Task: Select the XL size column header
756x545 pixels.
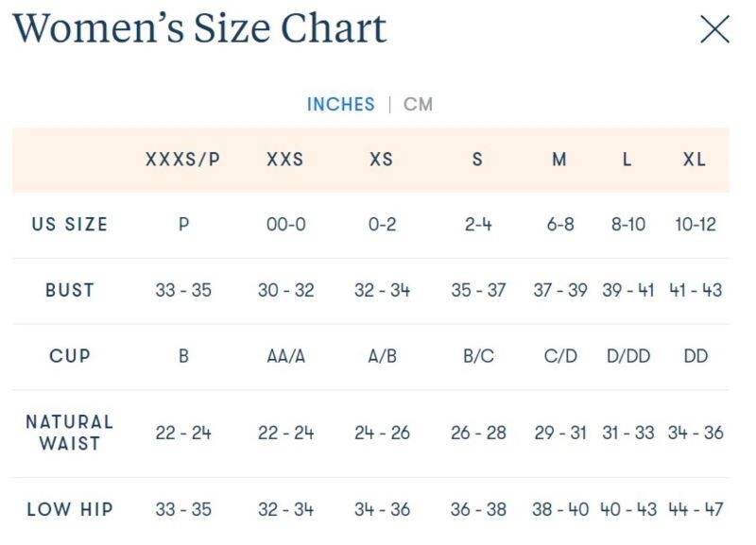Action: (x=695, y=160)
